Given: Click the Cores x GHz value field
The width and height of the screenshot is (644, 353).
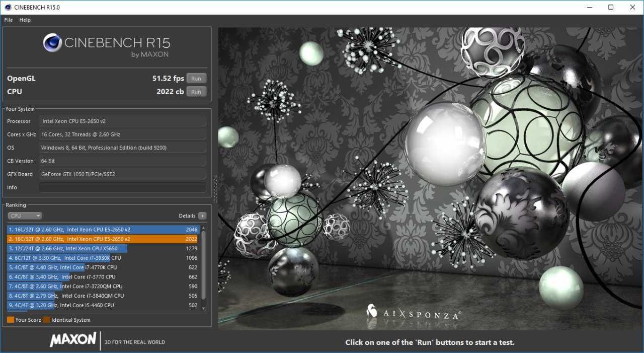Looking at the screenshot, I should click(x=122, y=134).
